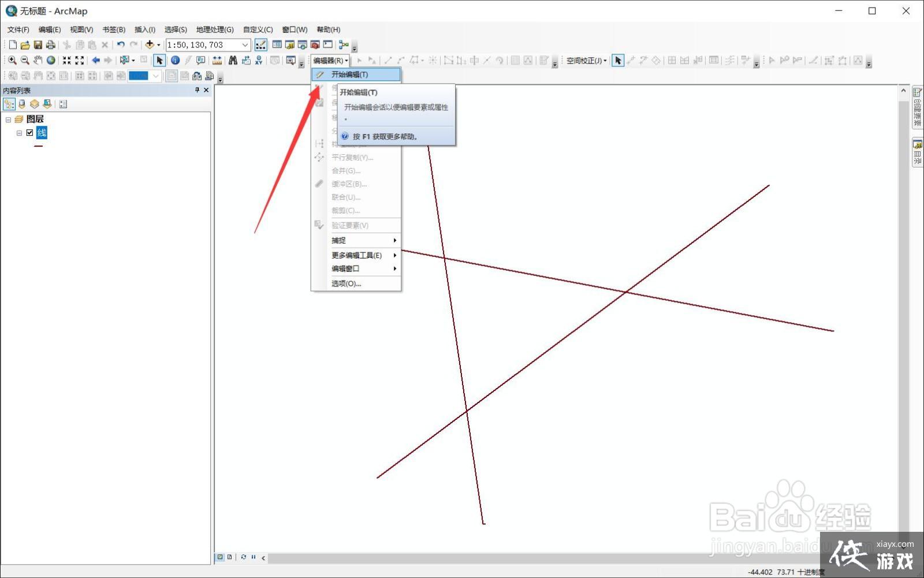Image resolution: width=924 pixels, height=578 pixels.
Task: Select the Zoom In tool
Action: [x=12, y=61]
